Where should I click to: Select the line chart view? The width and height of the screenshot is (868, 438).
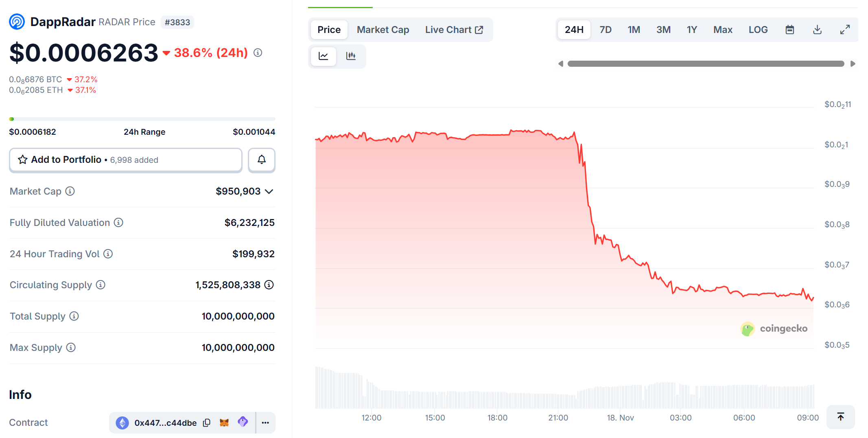[323, 57]
